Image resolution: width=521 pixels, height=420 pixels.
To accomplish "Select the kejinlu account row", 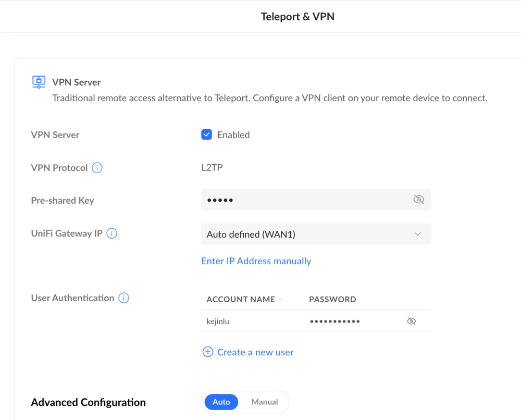I will (218, 322).
